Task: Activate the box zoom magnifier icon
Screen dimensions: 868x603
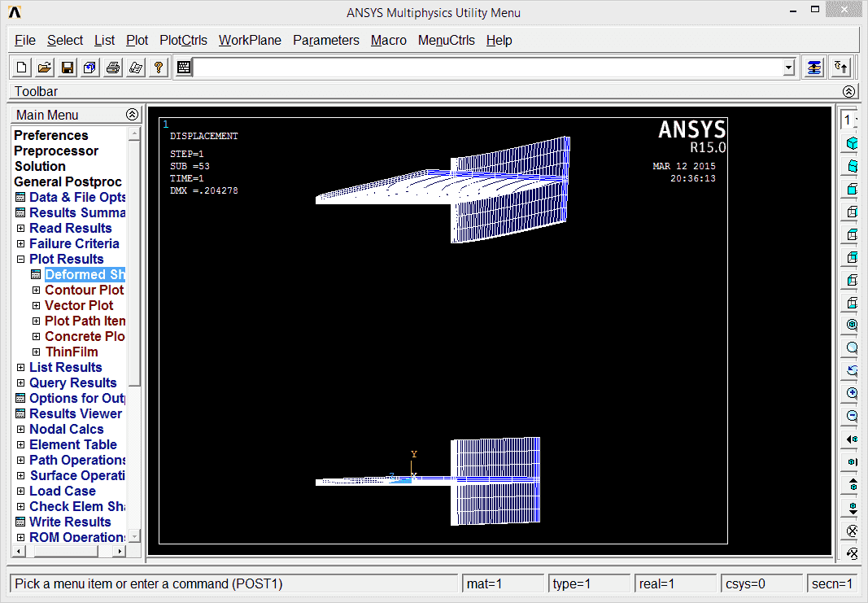Action: click(x=852, y=347)
